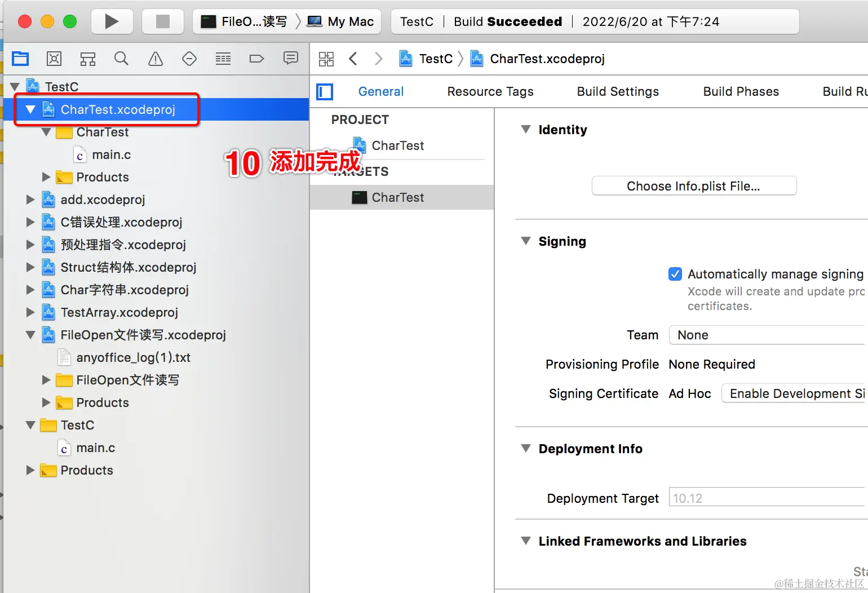Collapse the Identity section

[526, 130]
